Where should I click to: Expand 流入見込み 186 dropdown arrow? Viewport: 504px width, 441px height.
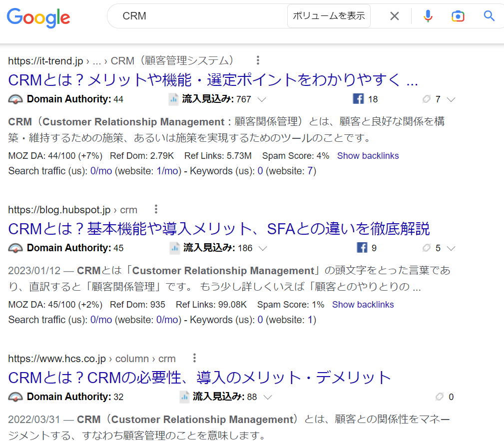pyautogui.click(x=263, y=248)
